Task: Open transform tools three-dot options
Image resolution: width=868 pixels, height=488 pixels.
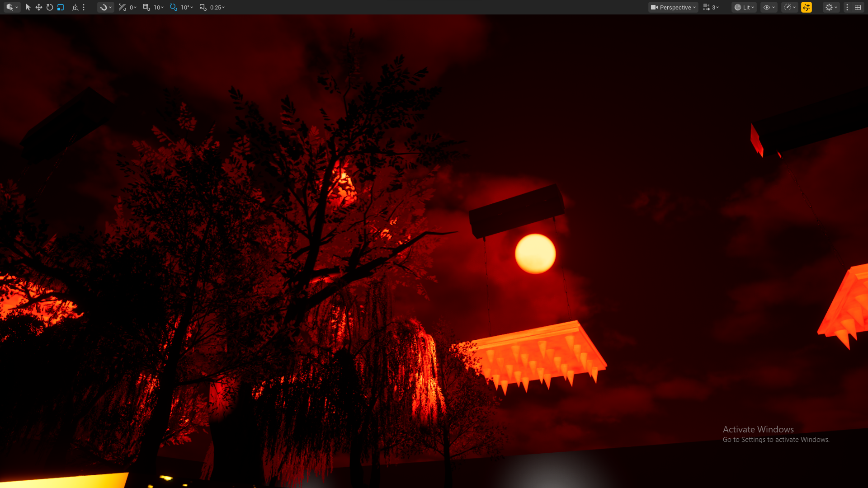Action: [84, 7]
